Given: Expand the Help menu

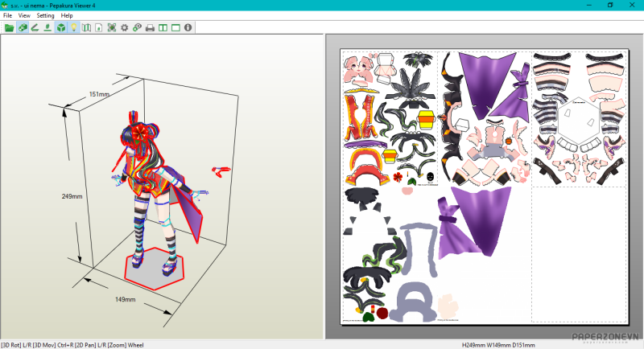Looking at the screenshot, I should 67,15.
